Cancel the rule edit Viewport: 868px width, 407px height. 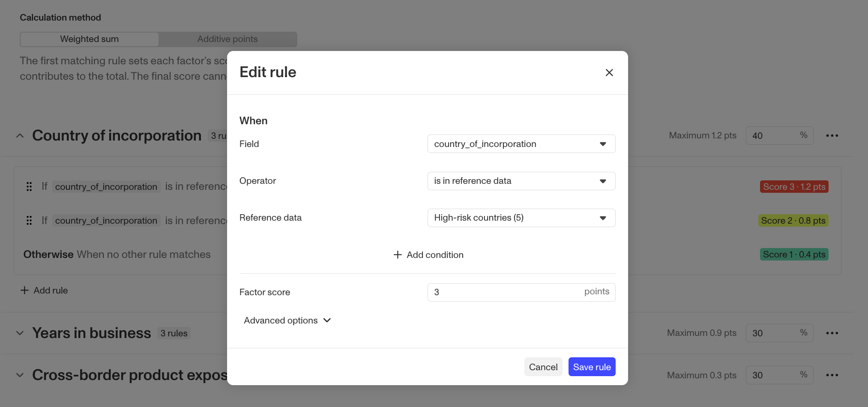tap(543, 367)
